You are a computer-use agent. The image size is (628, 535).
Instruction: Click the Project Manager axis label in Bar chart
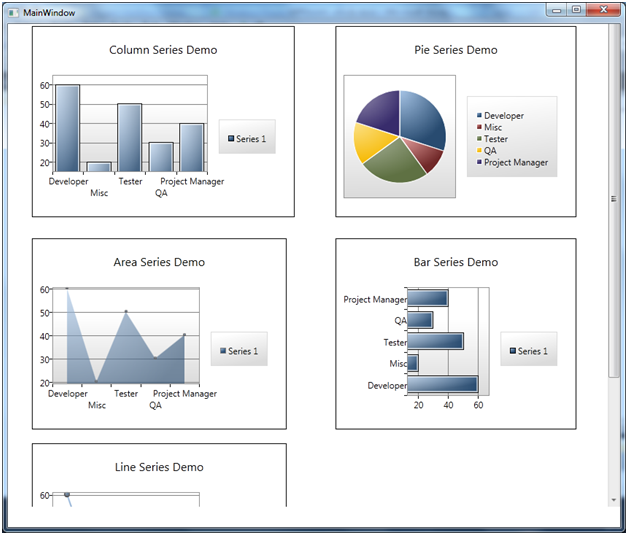(x=375, y=299)
